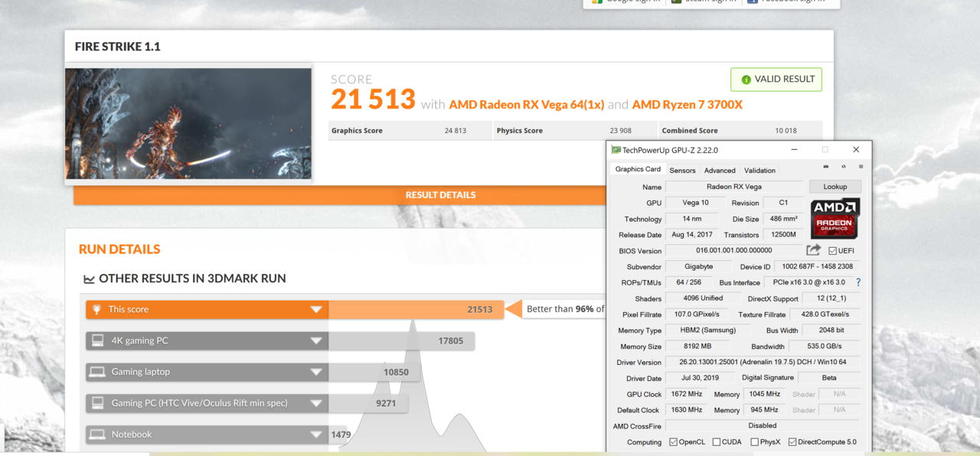This screenshot has height=456, width=980.
Task: Click the AMD CrossFire Disabled field
Action: pyautogui.click(x=762, y=425)
